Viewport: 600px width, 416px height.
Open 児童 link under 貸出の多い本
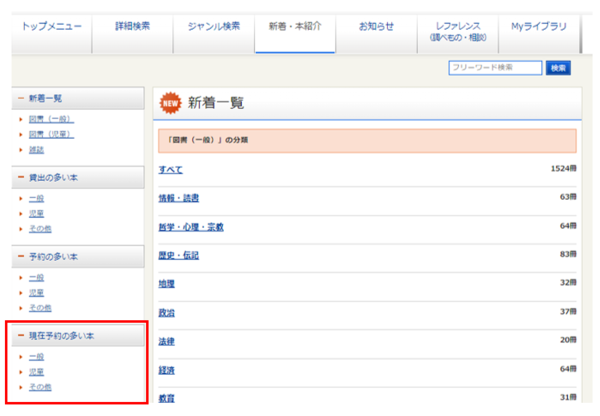(36, 214)
